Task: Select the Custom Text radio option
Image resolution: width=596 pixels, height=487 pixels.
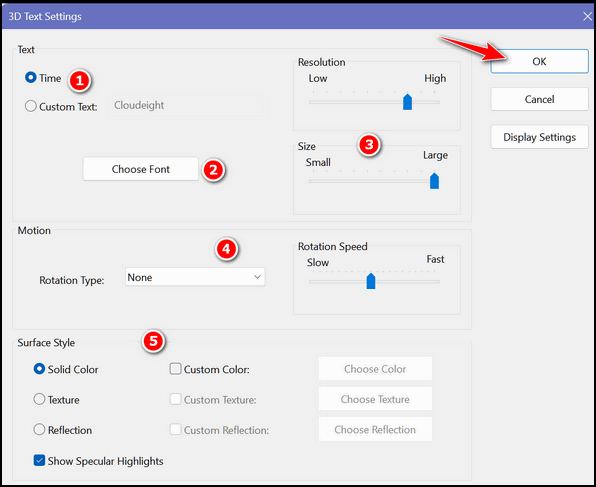Action: 30,106
